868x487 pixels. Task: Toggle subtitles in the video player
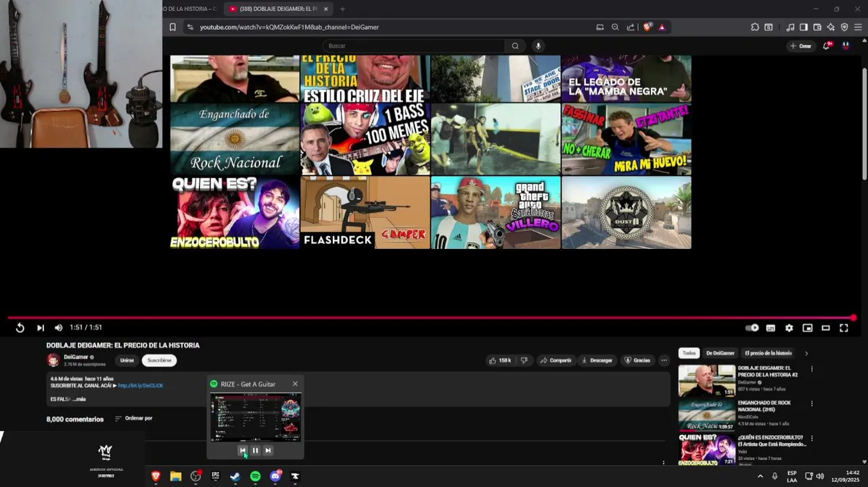click(x=771, y=328)
